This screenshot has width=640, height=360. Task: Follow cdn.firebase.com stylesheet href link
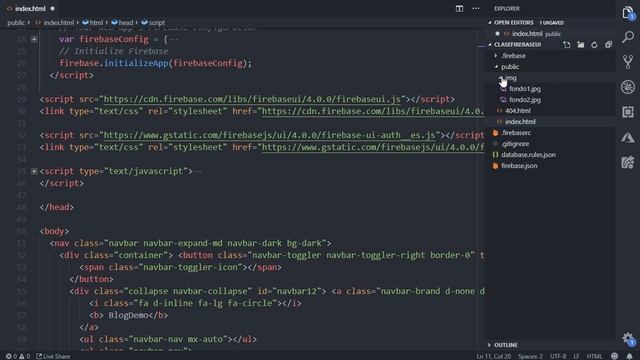coord(373,111)
